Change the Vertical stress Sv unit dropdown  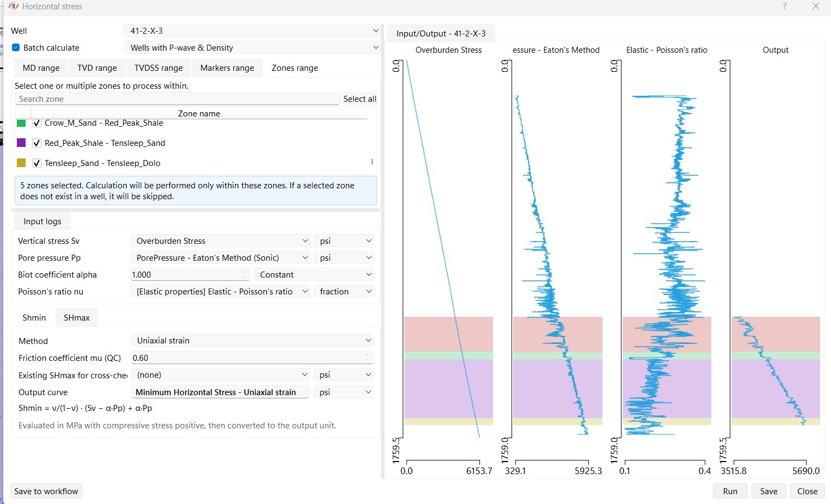[344, 241]
